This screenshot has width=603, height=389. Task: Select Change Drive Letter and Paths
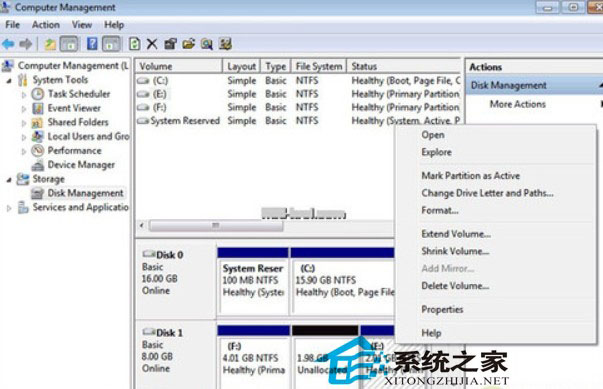[487, 193]
